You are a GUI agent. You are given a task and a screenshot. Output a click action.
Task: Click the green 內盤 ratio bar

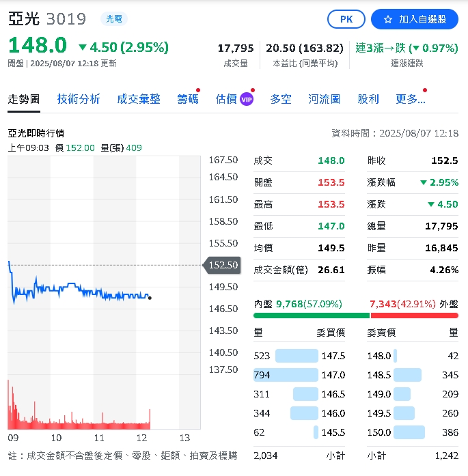(312, 316)
